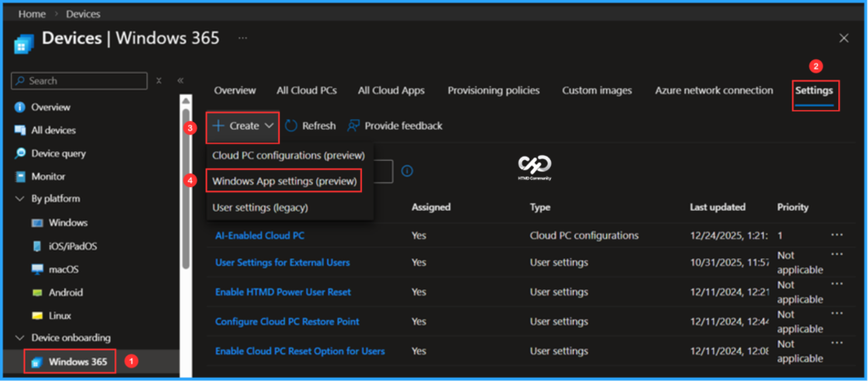Switch to the All Cloud Apps tab
Image resolution: width=868 pixels, height=381 pixels.
[392, 90]
